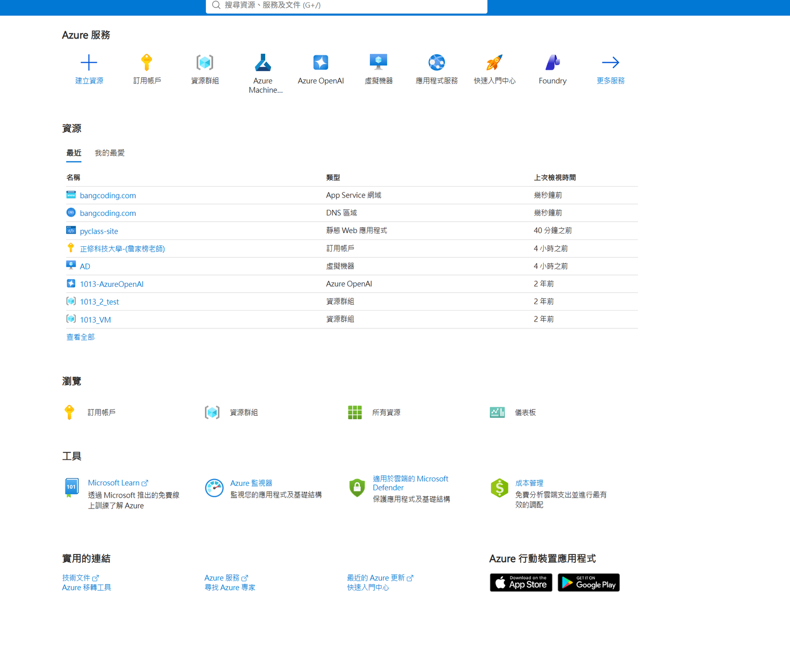Click the 類型 column header
790x672 pixels.
click(333, 177)
